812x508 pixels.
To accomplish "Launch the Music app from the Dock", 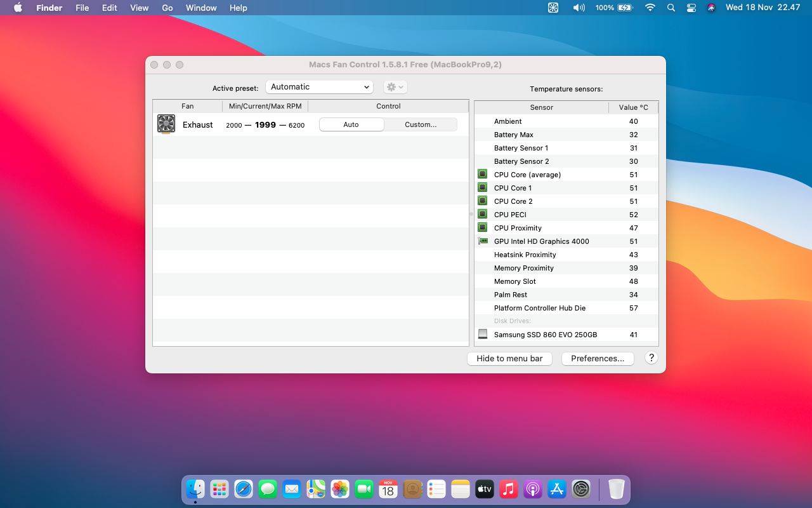I will coord(509,489).
